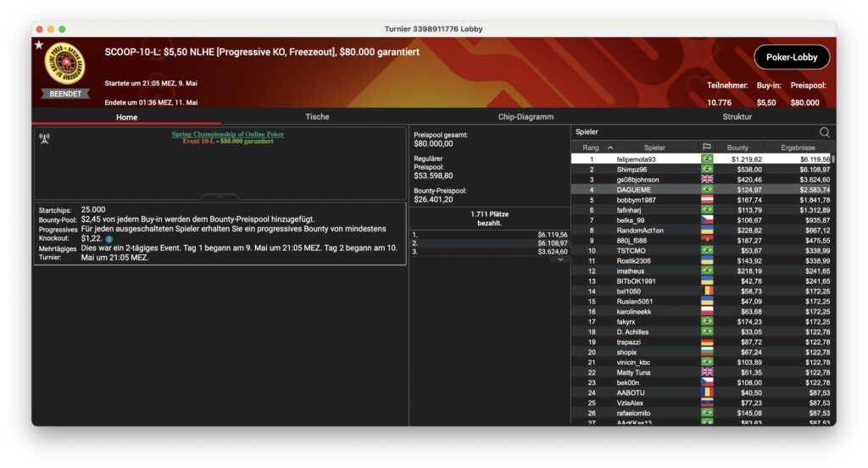
Task: Go to the Struktur tab
Action: [x=737, y=117]
